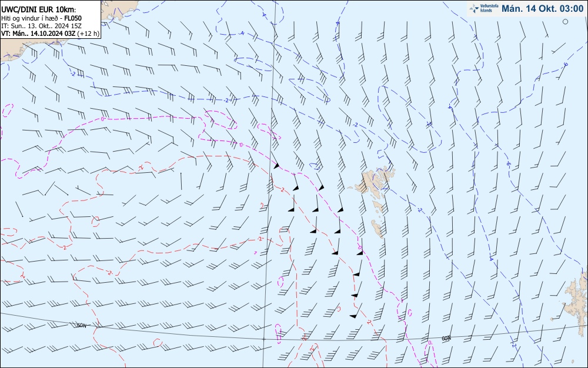Click the 'UWC/DINI EUR 10km:' title text
588x368 pixels.
tap(38, 10)
